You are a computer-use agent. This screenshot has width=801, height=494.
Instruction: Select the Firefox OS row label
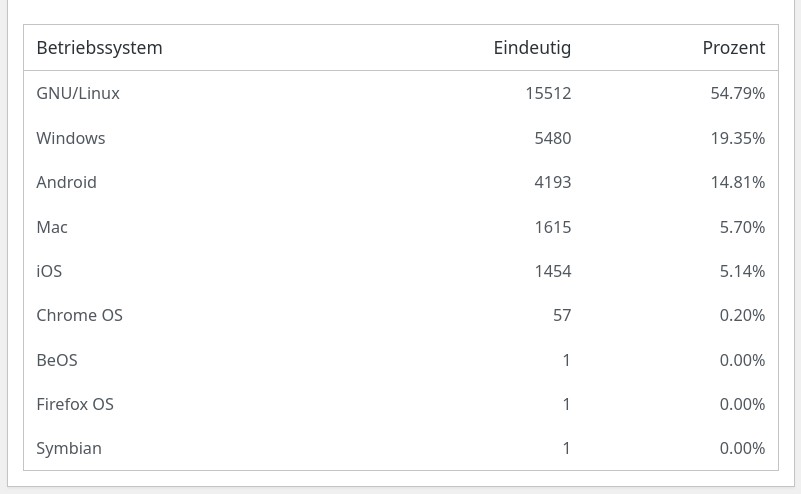75,404
